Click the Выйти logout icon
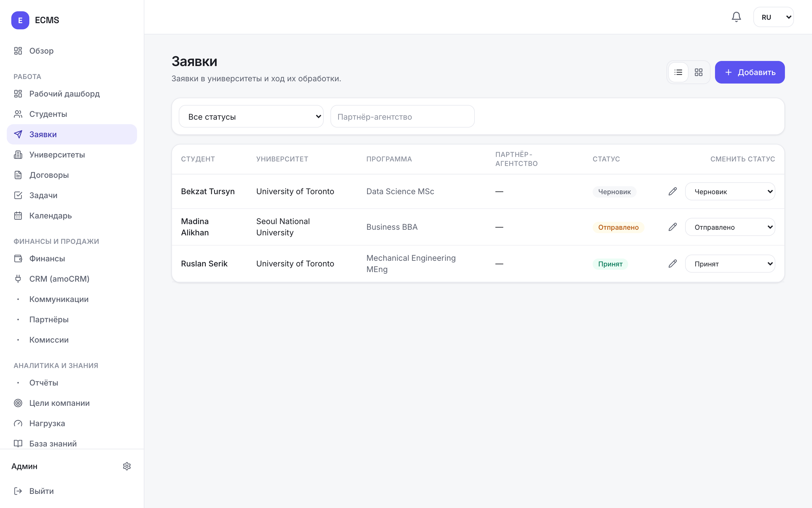The height and width of the screenshot is (508, 812). (18, 491)
